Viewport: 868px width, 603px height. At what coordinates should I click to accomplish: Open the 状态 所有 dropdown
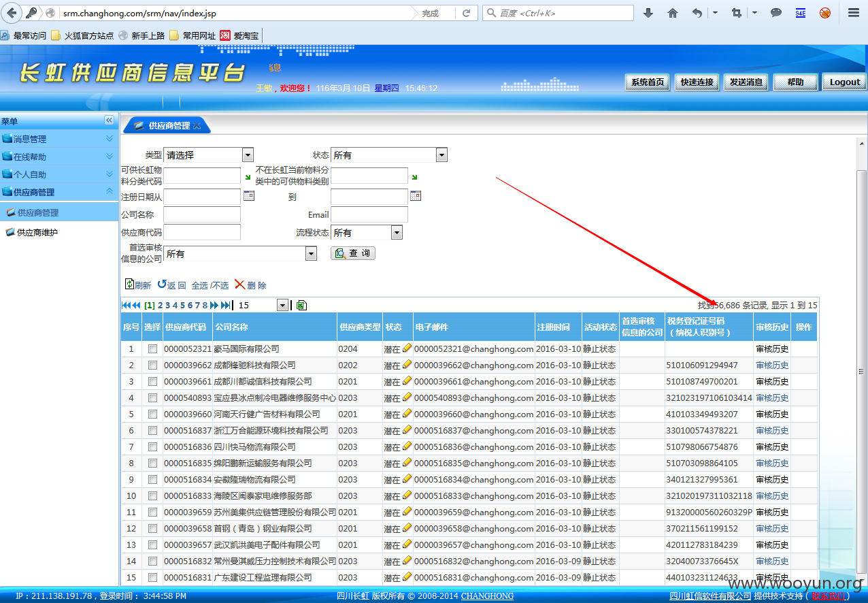pyautogui.click(x=389, y=155)
